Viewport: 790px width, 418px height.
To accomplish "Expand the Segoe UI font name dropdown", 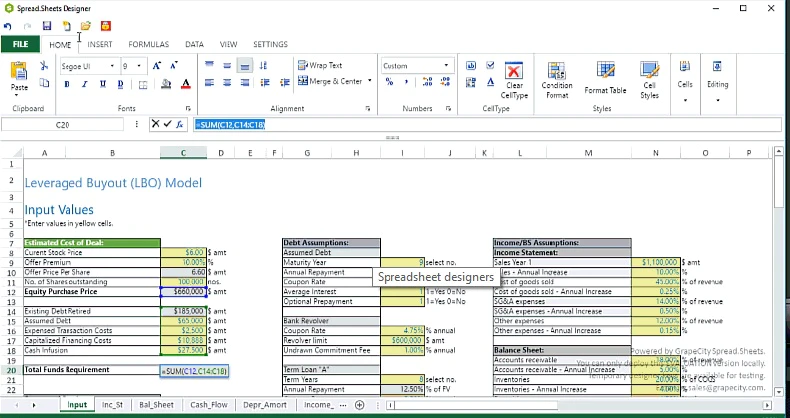I will (112, 66).
